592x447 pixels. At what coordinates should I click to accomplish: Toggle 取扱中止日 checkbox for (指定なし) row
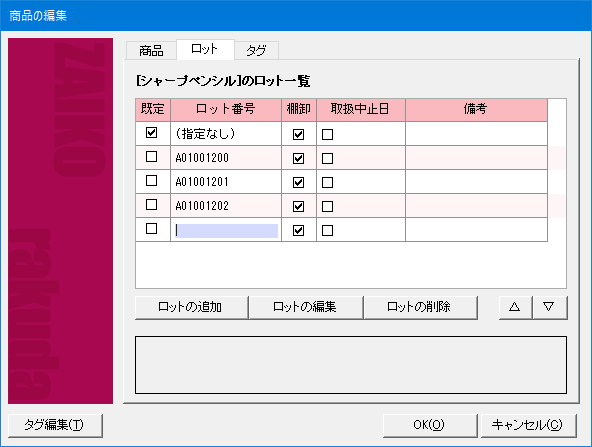point(327,134)
